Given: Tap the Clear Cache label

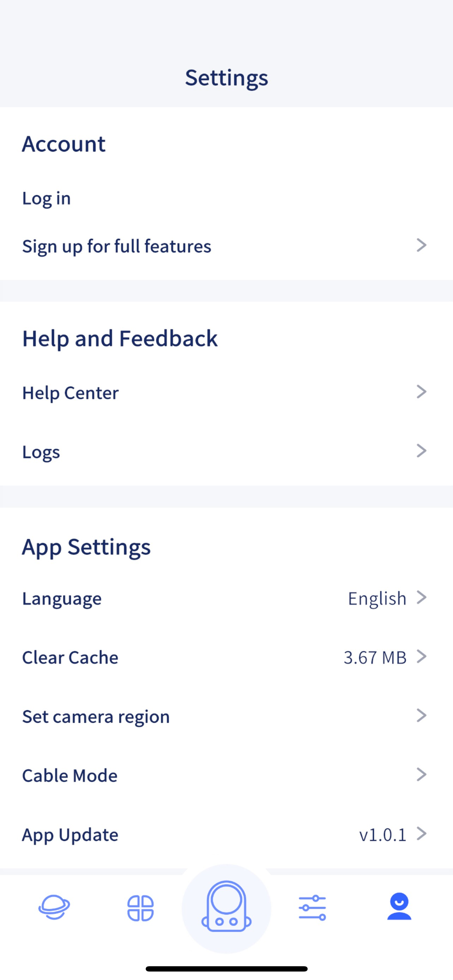Looking at the screenshot, I should pyautogui.click(x=70, y=658).
